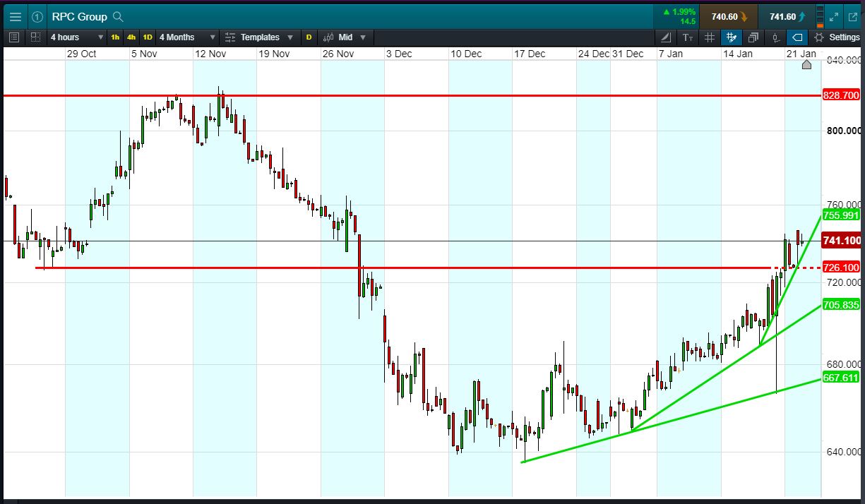Toggle the price label tag icon
This screenshot has height=504, width=865.
coord(797,37)
